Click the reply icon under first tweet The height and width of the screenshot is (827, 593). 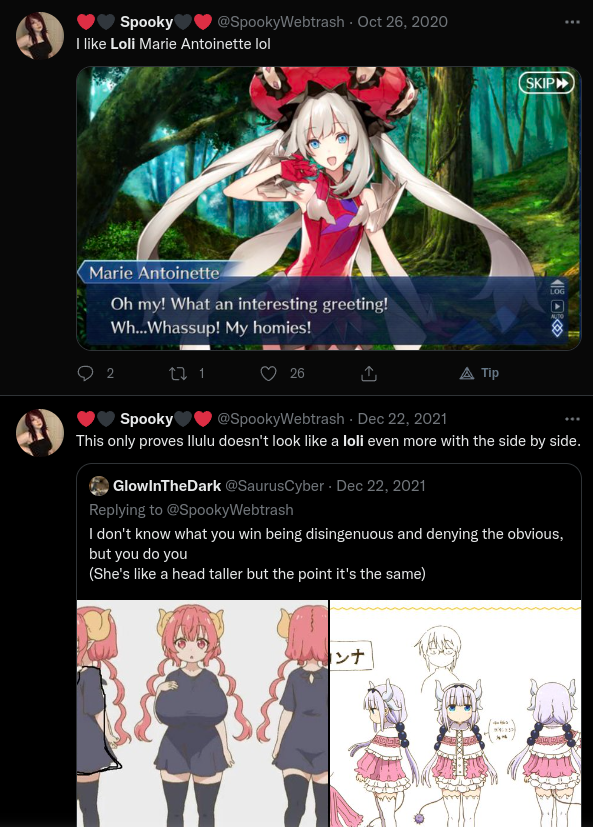click(85, 373)
